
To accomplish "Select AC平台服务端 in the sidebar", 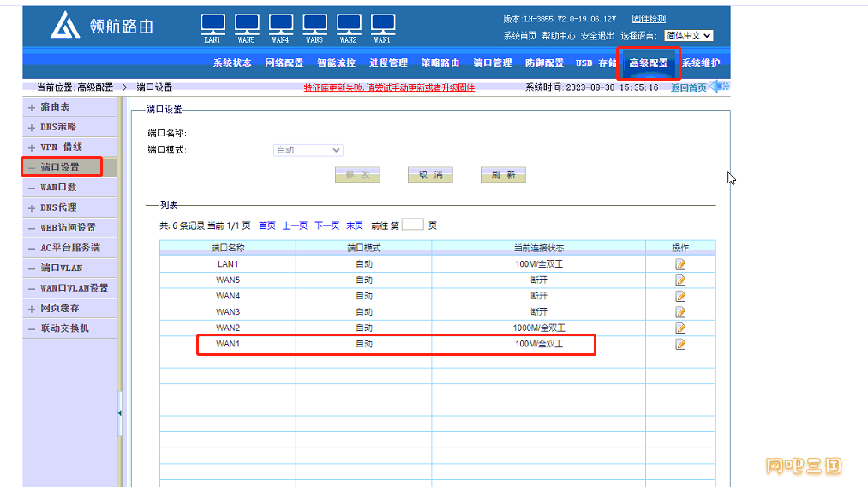I will [70, 248].
